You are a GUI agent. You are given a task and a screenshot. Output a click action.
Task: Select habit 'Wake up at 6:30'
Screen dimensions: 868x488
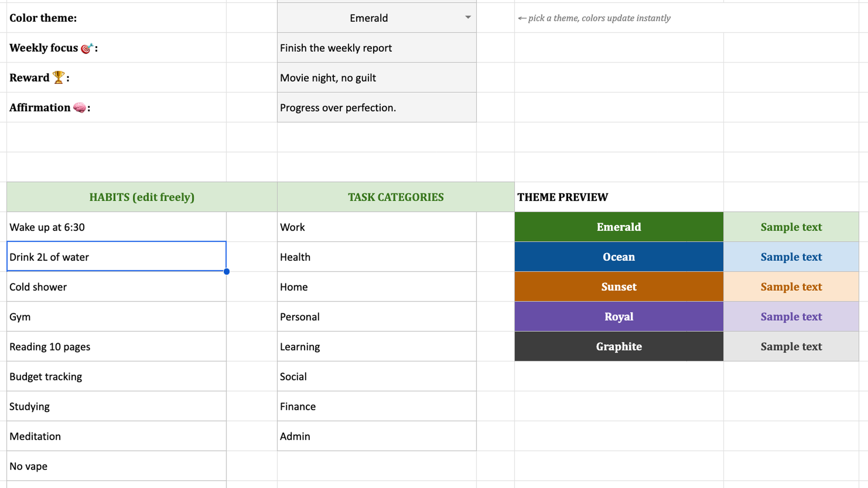pos(116,227)
